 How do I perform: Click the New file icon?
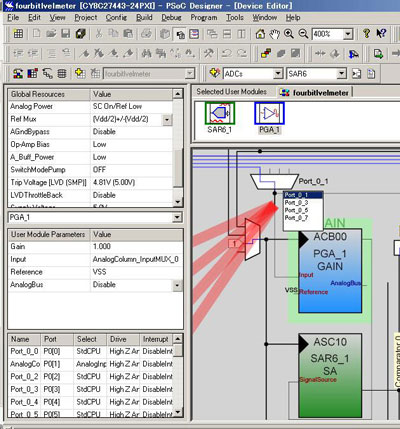pos(37,34)
